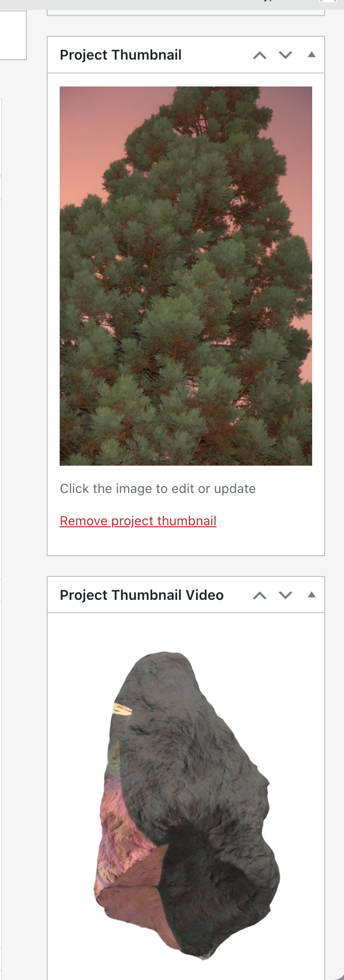Open the Remove project thumbnail link
This screenshot has height=980, width=344.
pyautogui.click(x=138, y=521)
